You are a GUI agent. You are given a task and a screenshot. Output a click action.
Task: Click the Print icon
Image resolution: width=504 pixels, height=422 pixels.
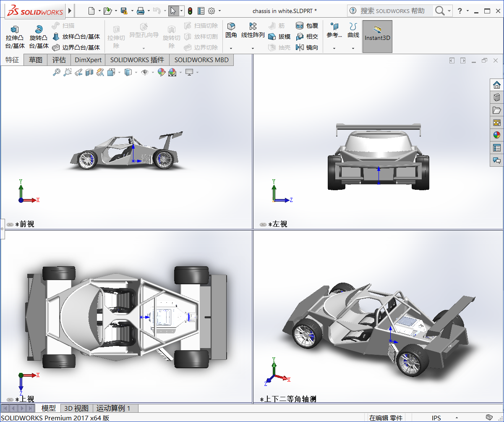pyautogui.click(x=141, y=11)
